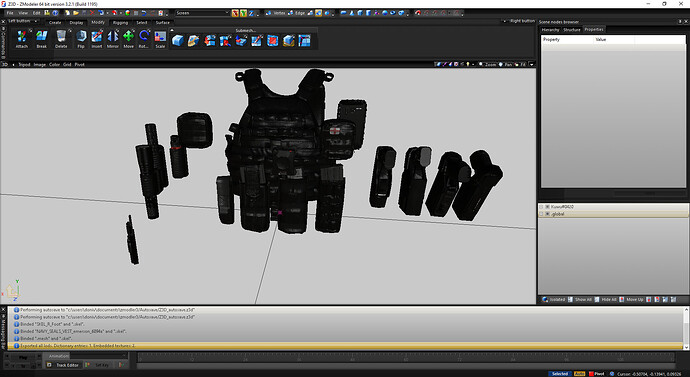Click the Set Key button

[99, 365]
